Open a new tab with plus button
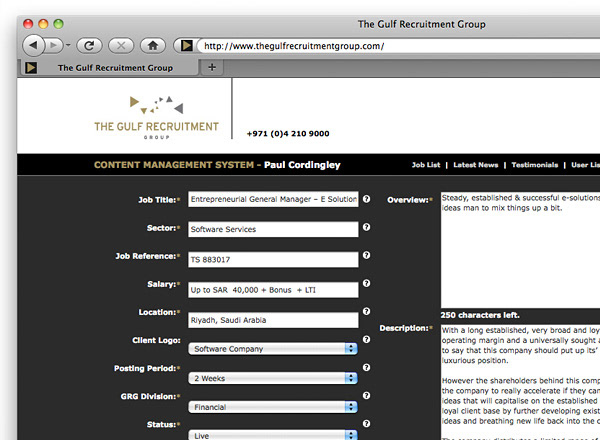The image size is (600, 440). pos(212,67)
